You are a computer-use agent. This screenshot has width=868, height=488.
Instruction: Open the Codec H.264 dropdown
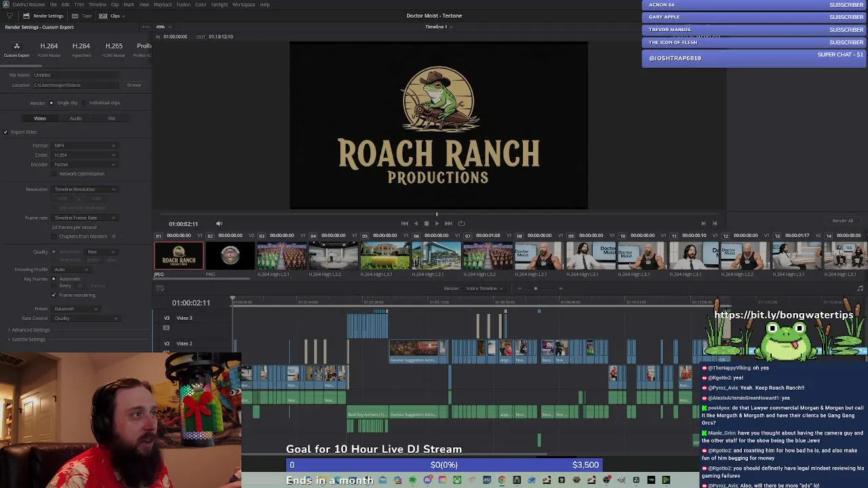85,155
